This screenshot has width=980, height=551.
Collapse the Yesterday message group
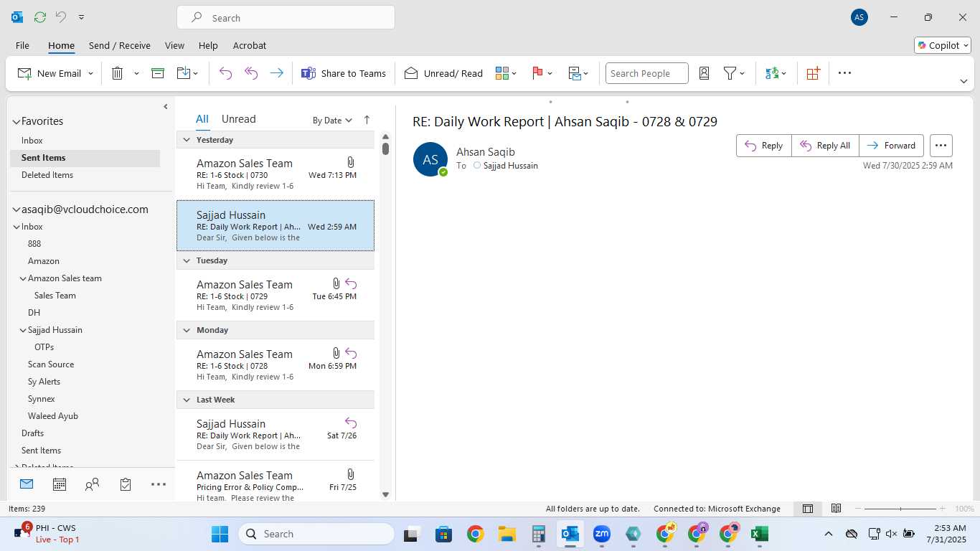pos(187,140)
